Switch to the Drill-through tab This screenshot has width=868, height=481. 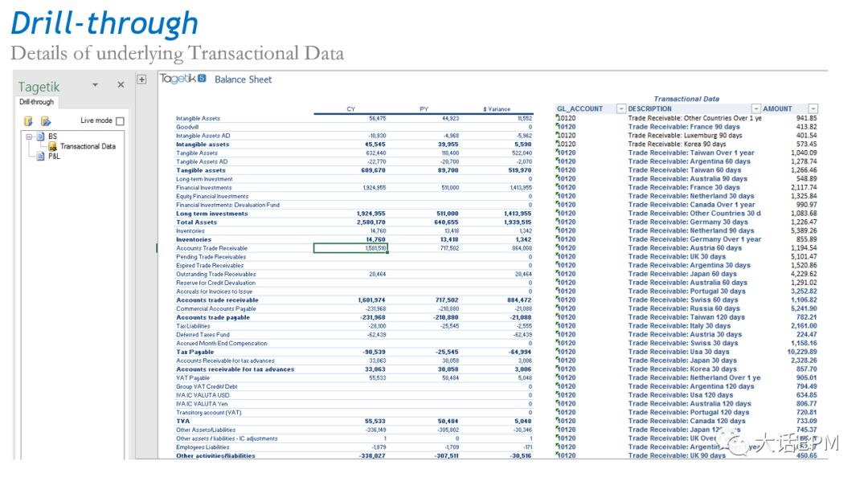click(36, 102)
